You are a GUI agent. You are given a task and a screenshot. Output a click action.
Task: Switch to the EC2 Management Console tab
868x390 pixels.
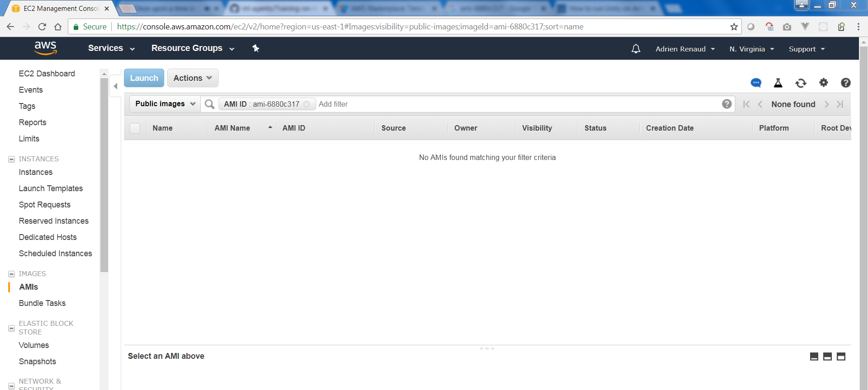pos(60,9)
